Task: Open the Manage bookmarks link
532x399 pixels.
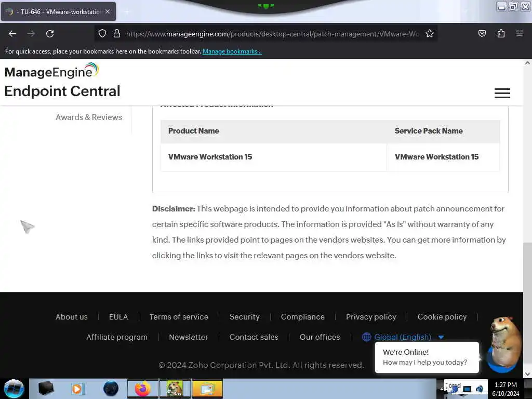Action: coord(232,51)
